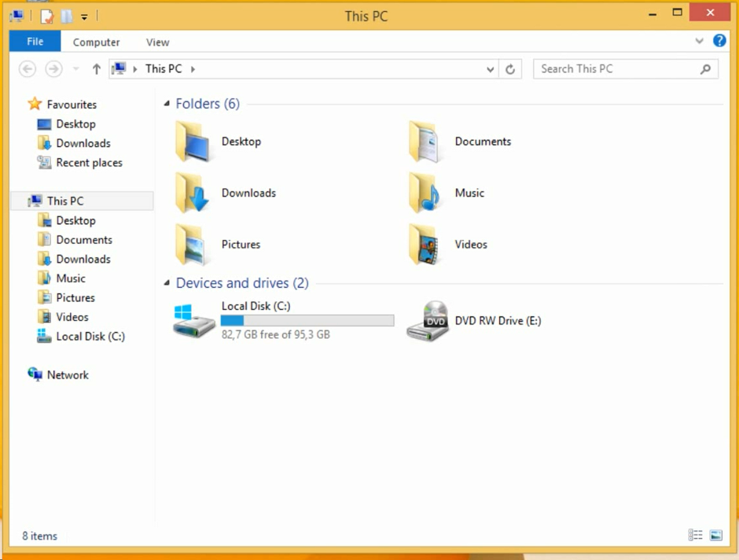Screen dimensions: 739x560
Task: Open the This PC system icon in title bar
Action: (17, 17)
